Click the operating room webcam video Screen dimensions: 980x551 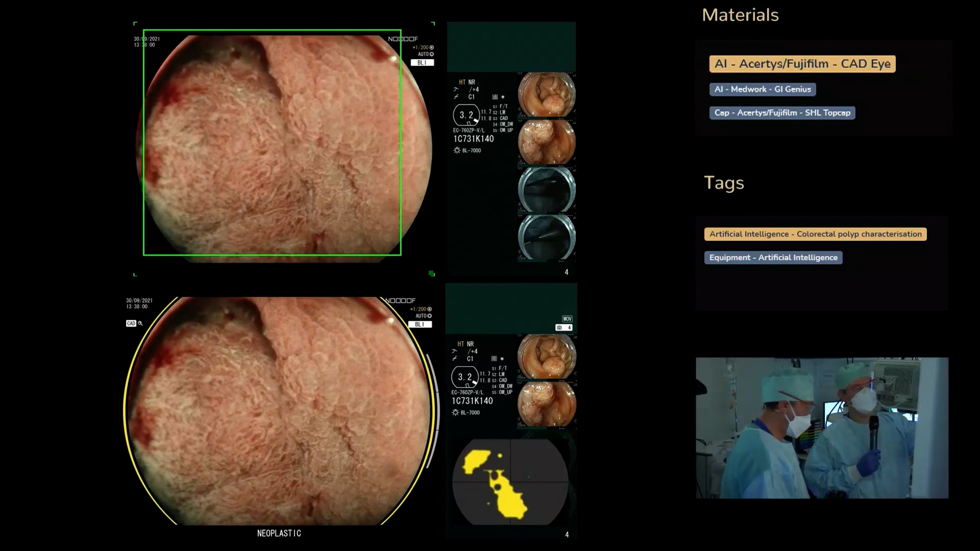click(x=822, y=428)
